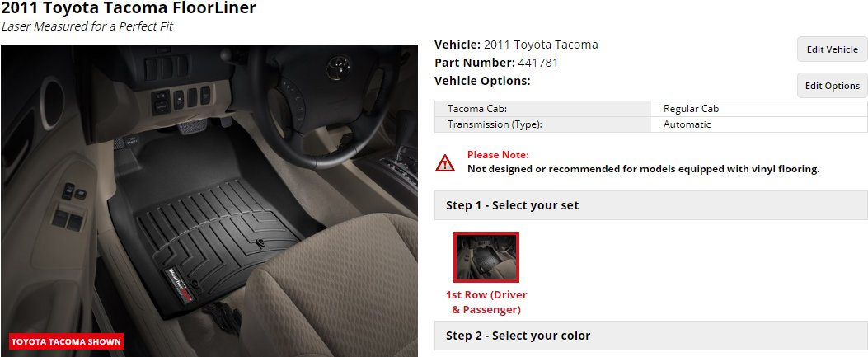Image resolution: width=868 pixels, height=357 pixels.
Task: Click the Regular Cab value cell
Action: tap(691, 109)
